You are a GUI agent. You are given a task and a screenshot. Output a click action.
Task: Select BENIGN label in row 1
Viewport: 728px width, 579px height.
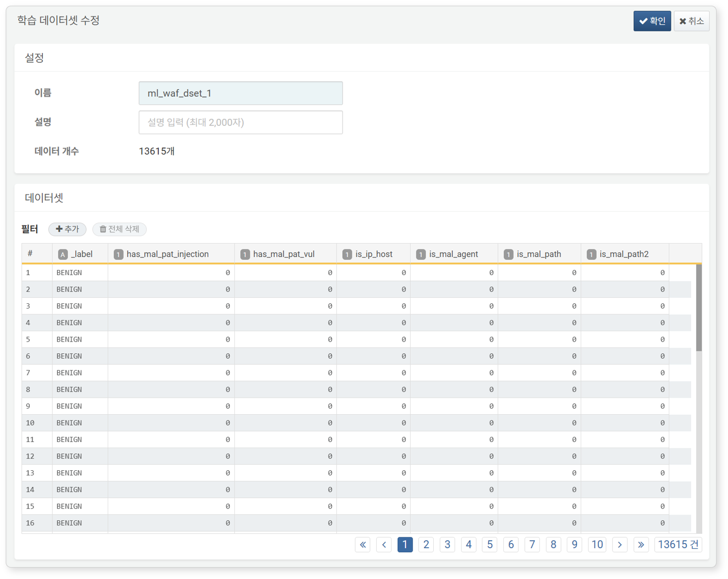69,273
